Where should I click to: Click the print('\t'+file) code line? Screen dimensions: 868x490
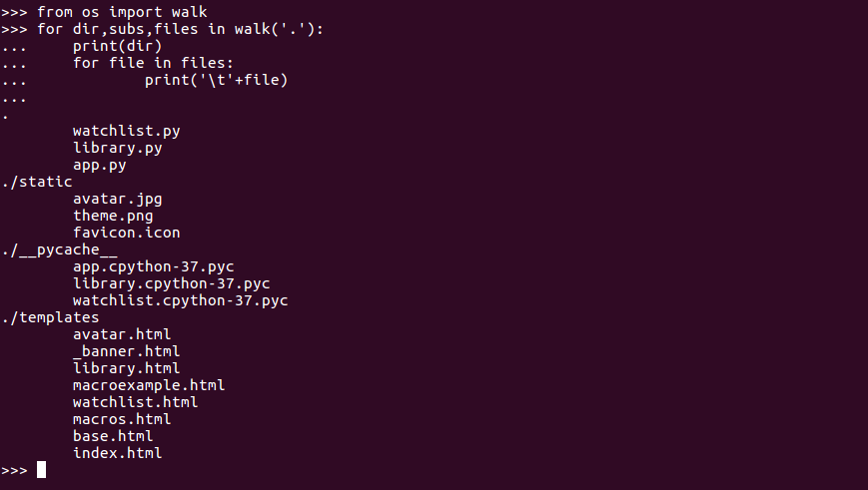click(217, 80)
